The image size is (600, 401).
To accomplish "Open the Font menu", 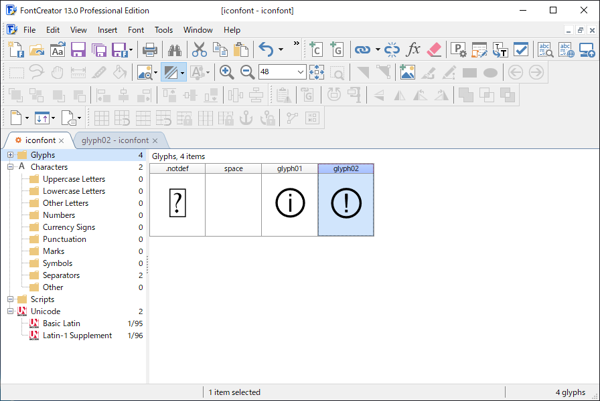I will point(136,30).
